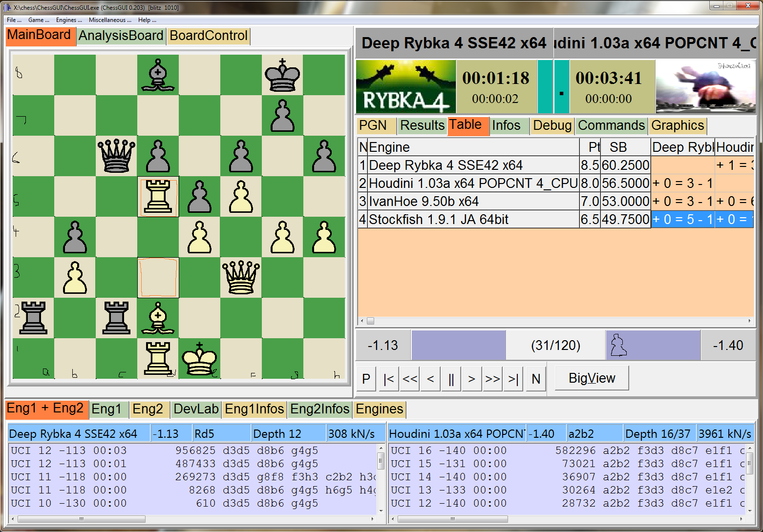763x532 pixels.
Task: Click the black pawn on e5
Action: click(199, 197)
